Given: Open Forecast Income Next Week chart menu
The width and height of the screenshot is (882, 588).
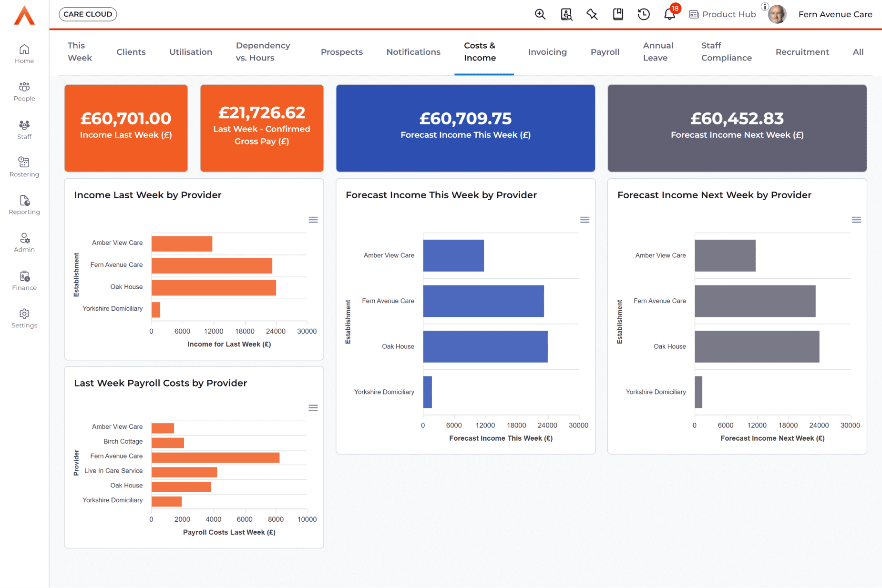Looking at the screenshot, I should [x=856, y=220].
